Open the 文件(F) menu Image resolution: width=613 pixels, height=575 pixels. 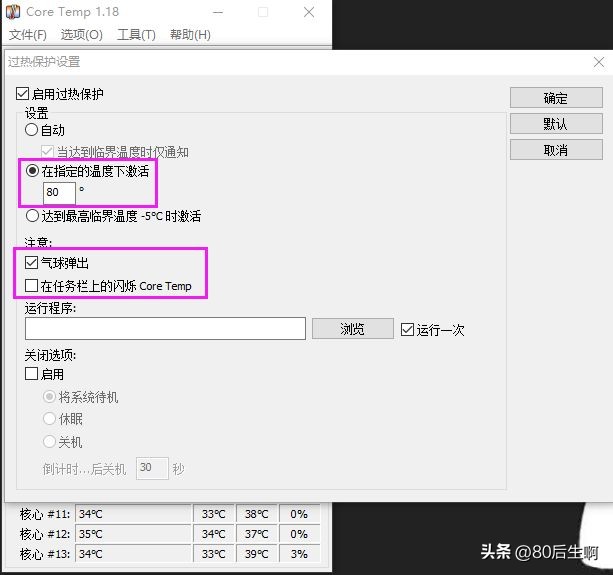[x=28, y=35]
